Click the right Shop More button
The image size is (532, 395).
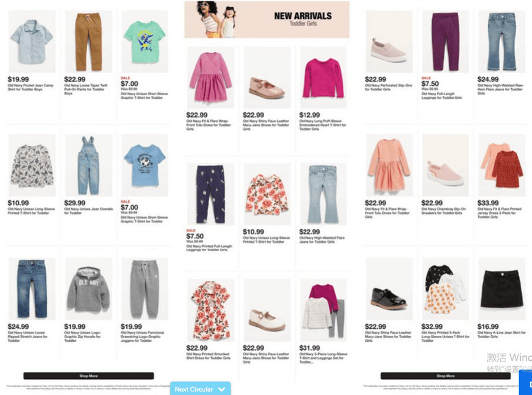point(446,375)
